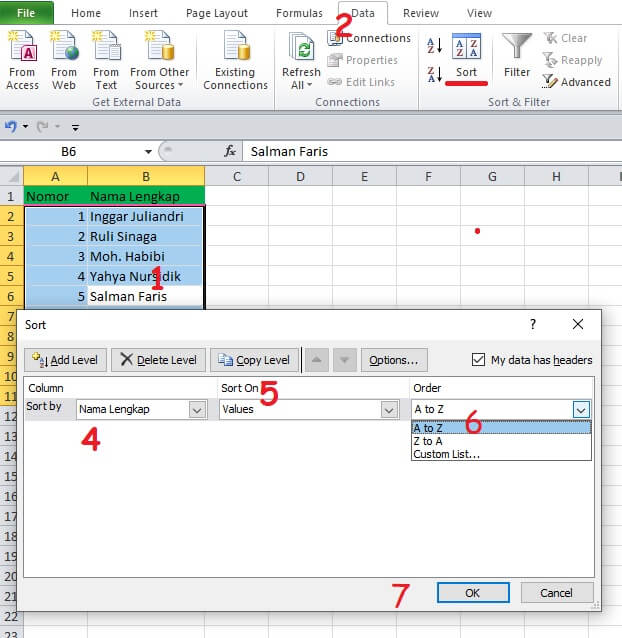The height and width of the screenshot is (638, 622).
Task: Select Z to A in Order list
Action: [501, 441]
